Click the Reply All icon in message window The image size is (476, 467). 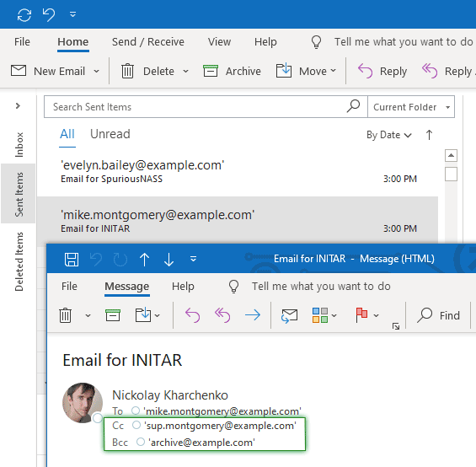click(x=222, y=315)
